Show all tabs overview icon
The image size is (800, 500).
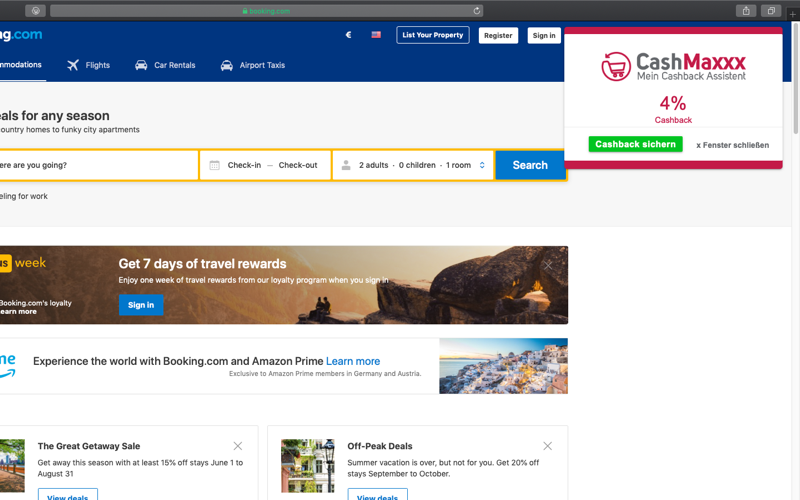click(771, 11)
